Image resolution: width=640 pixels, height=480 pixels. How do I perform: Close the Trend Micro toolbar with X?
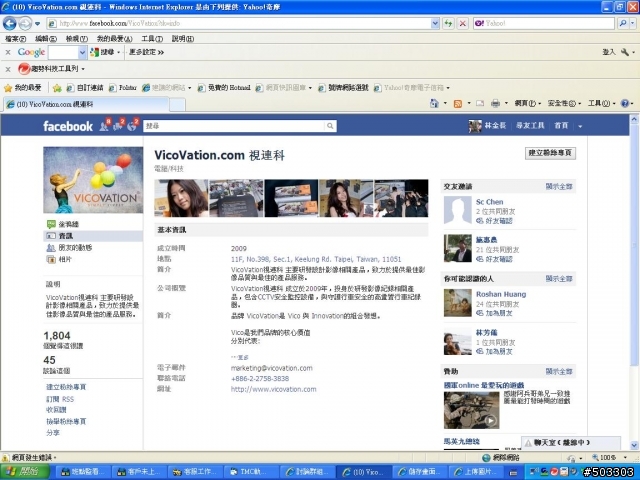pyautogui.click(x=8, y=69)
